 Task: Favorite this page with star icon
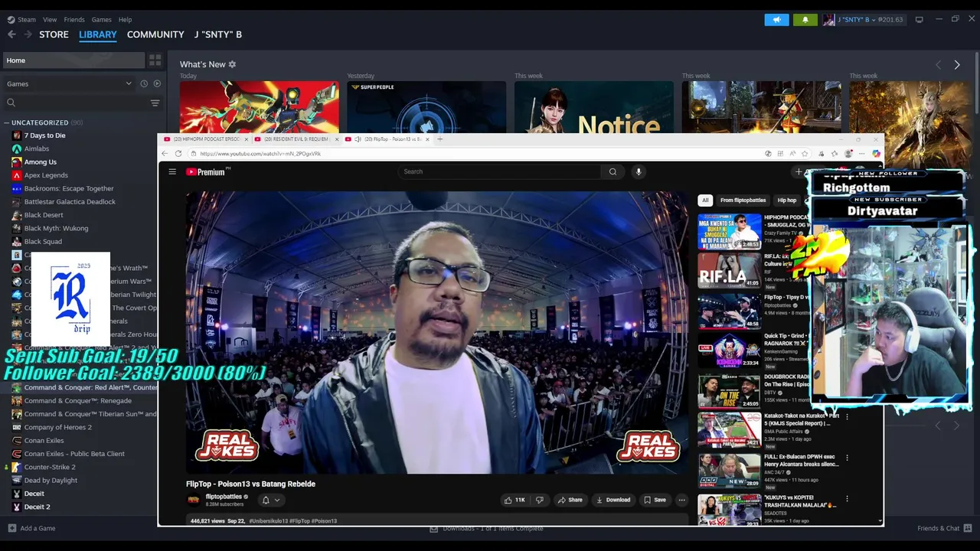[x=805, y=154]
